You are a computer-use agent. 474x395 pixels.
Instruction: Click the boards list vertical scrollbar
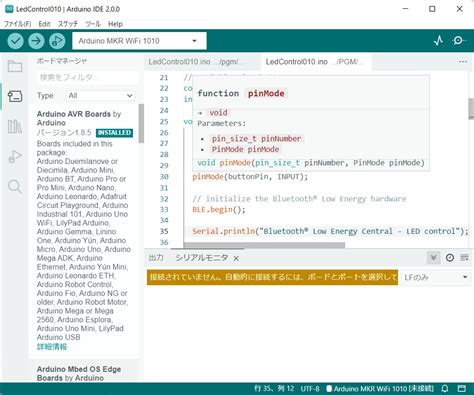(x=141, y=123)
